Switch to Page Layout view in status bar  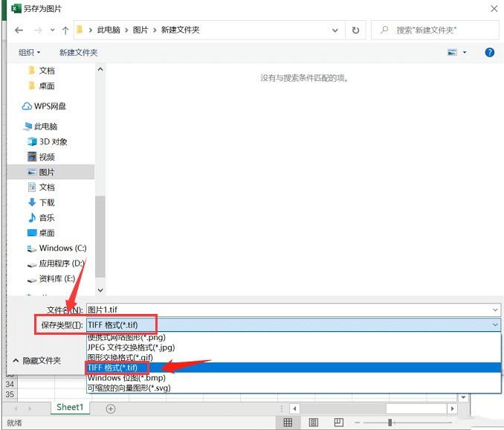click(x=313, y=423)
